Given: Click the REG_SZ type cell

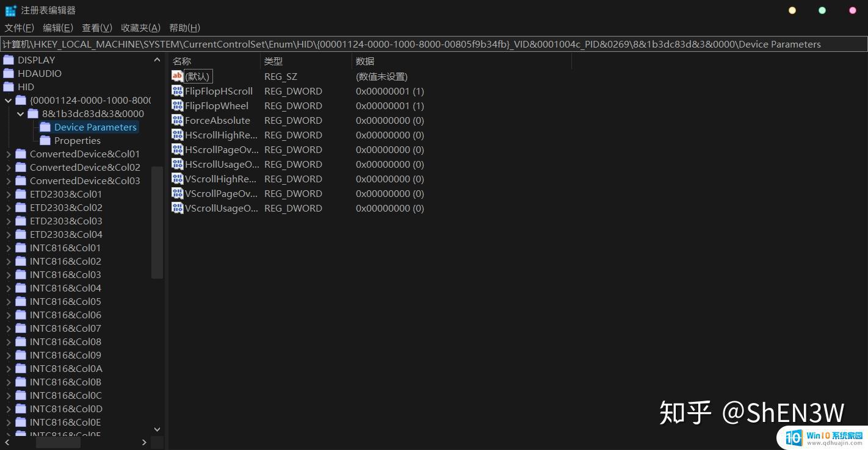Looking at the screenshot, I should [x=281, y=76].
